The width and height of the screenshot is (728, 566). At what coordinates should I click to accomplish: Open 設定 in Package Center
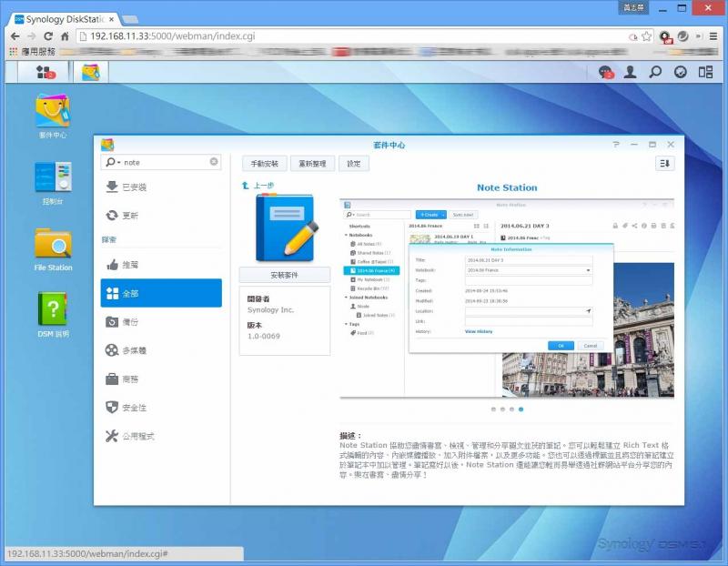click(354, 164)
